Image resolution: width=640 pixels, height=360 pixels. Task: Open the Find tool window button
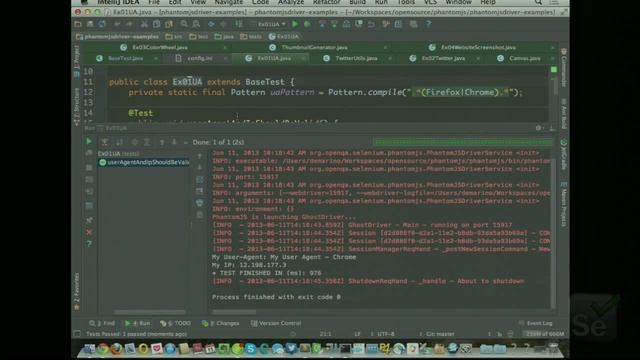point(102,323)
